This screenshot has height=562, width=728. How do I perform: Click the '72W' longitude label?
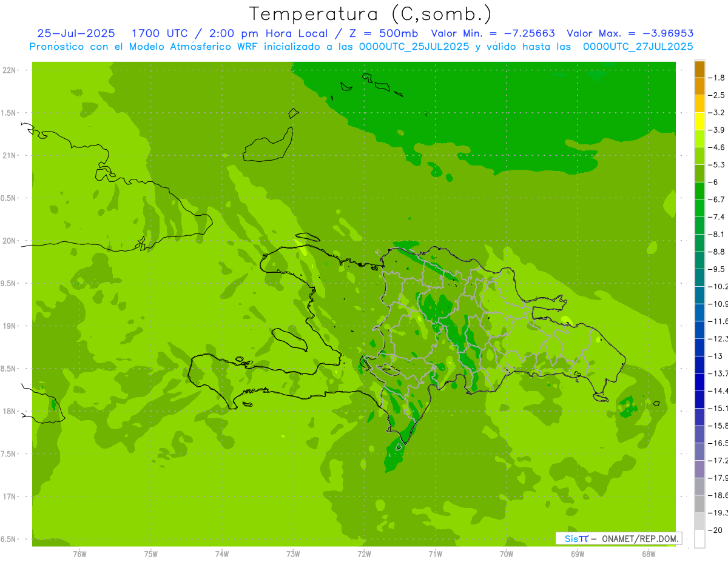click(x=364, y=554)
